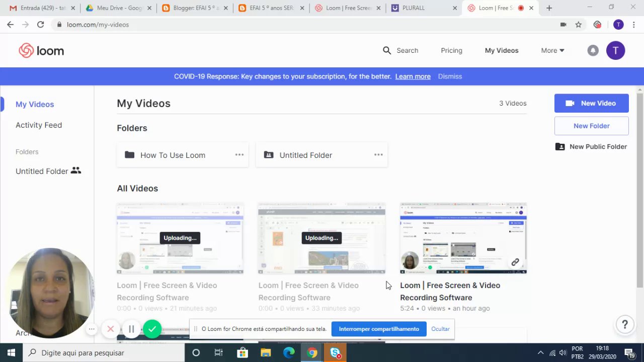
Task: Open the Loom extension icon
Action: (597, 24)
